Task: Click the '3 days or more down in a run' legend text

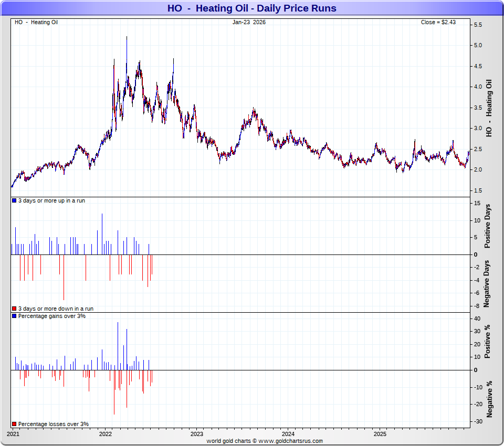Action: (x=56, y=309)
